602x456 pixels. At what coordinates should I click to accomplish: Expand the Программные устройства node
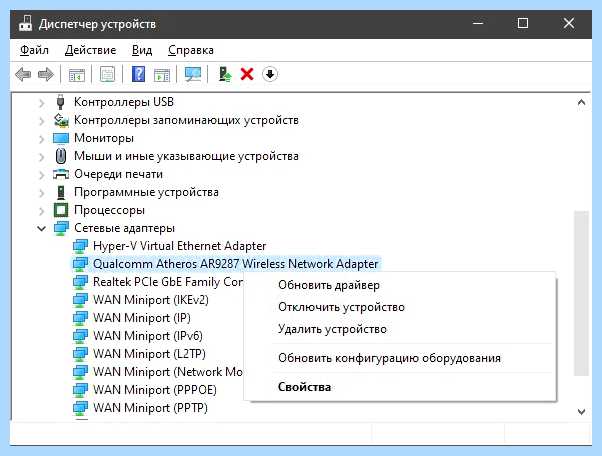41,193
